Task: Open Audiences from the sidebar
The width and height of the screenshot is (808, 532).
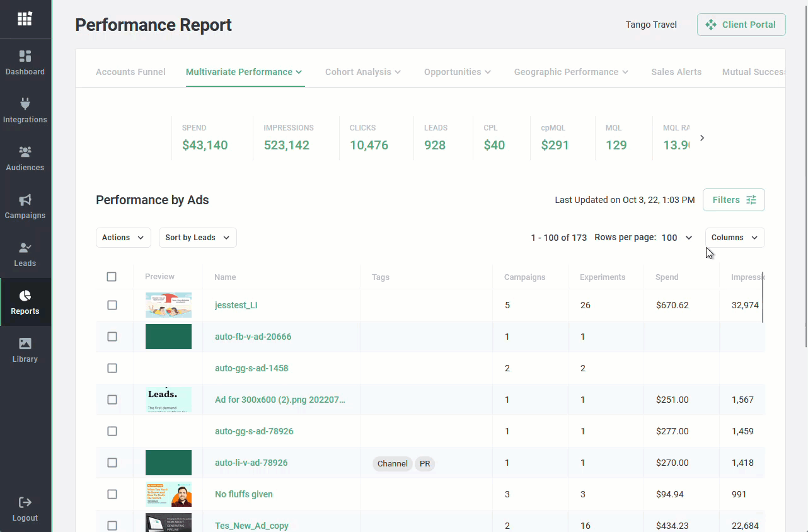Action: click(x=25, y=152)
